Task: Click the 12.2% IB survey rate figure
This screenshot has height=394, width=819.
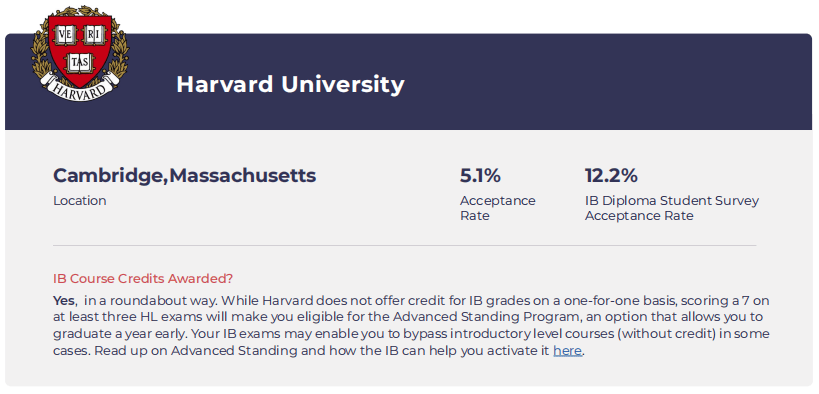Action: [x=611, y=176]
